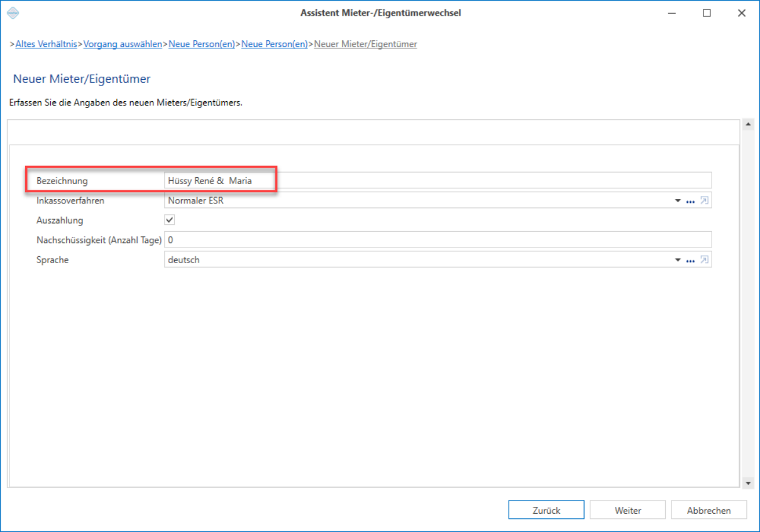760x532 pixels.
Task: Proceed with the Weiter button
Action: pyautogui.click(x=627, y=511)
